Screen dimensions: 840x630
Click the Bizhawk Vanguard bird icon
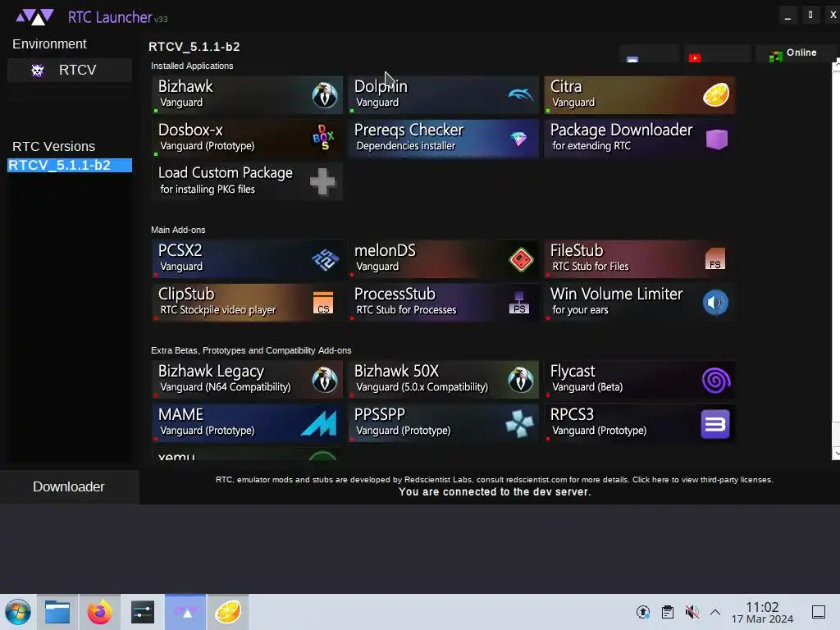pos(324,95)
